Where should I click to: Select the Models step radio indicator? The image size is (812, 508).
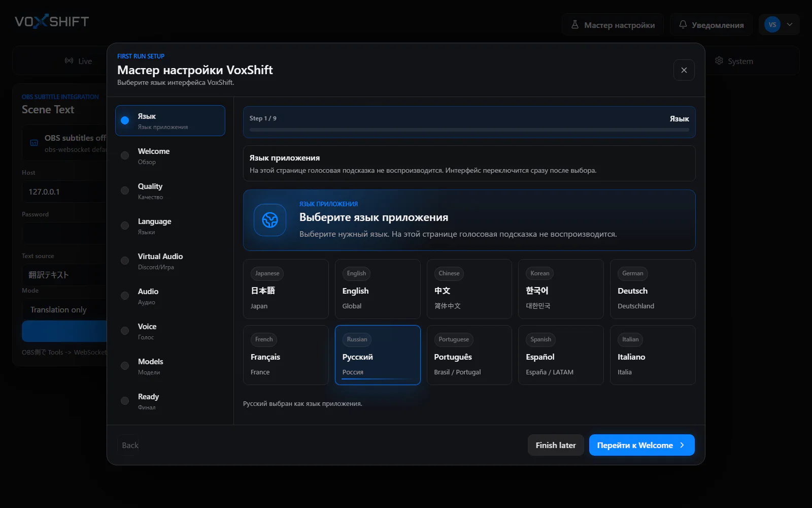125,366
